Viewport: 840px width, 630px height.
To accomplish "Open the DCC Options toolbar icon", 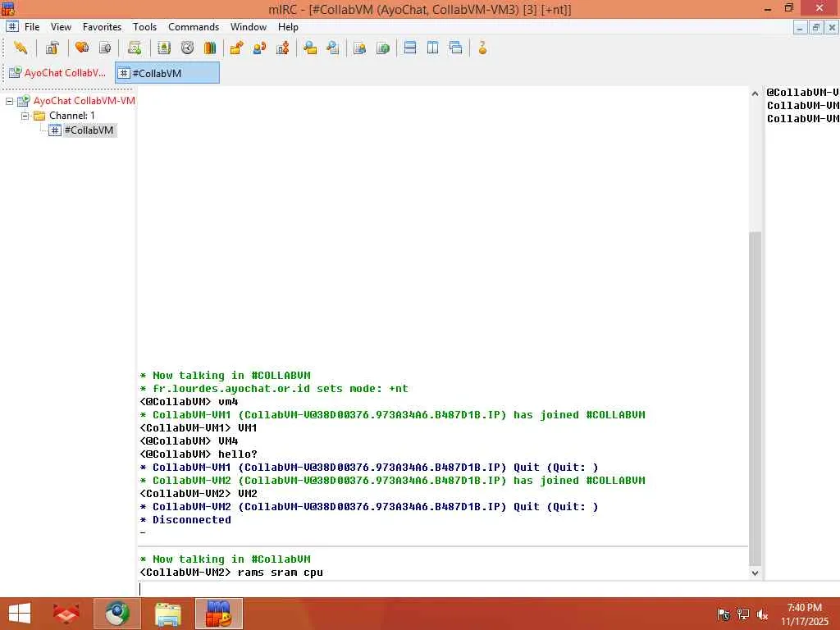I will pos(283,48).
